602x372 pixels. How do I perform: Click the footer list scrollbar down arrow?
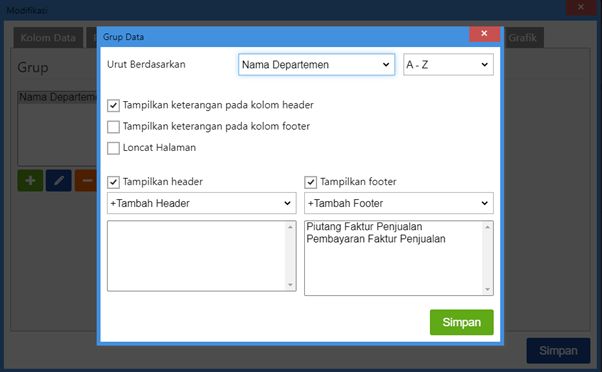(x=488, y=289)
